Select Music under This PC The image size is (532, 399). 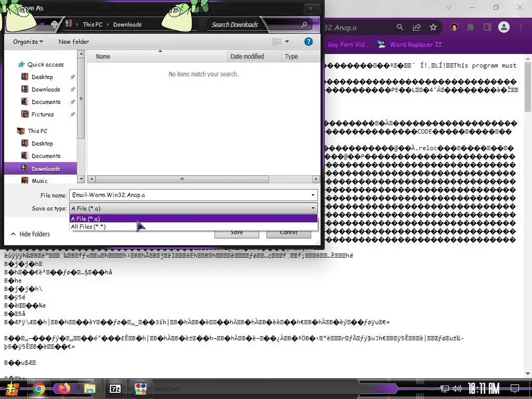coord(39,181)
